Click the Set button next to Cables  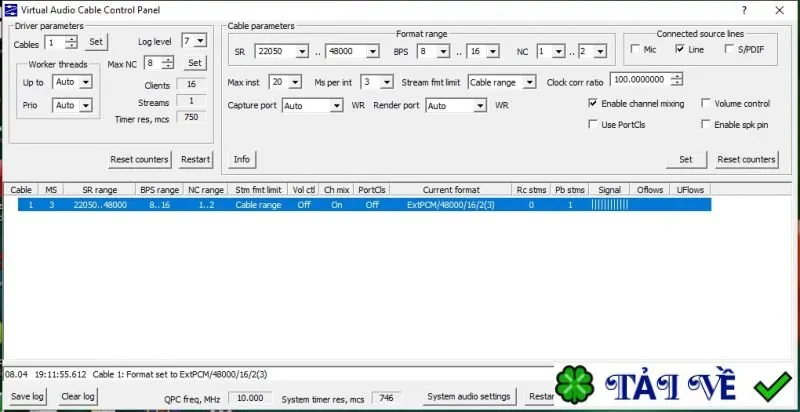[x=96, y=42]
